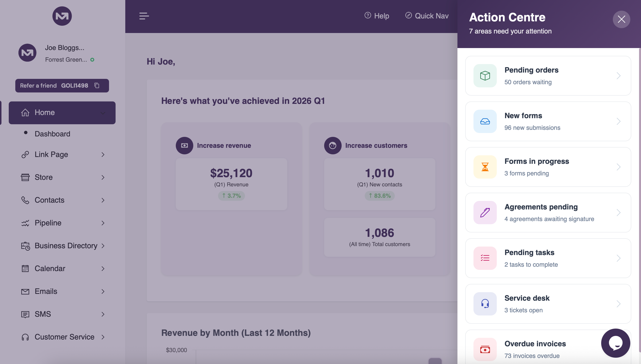Image resolution: width=641 pixels, height=364 pixels.
Task: Open the chat bubble widget
Action: coord(615,343)
